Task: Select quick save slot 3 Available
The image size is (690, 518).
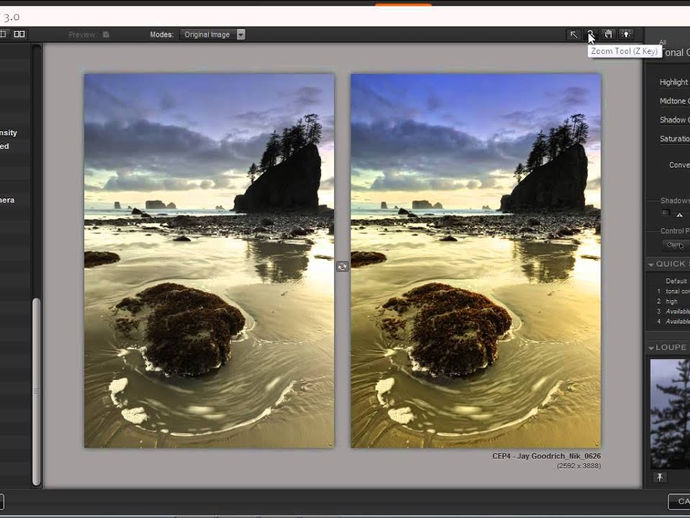Action: coord(673,312)
